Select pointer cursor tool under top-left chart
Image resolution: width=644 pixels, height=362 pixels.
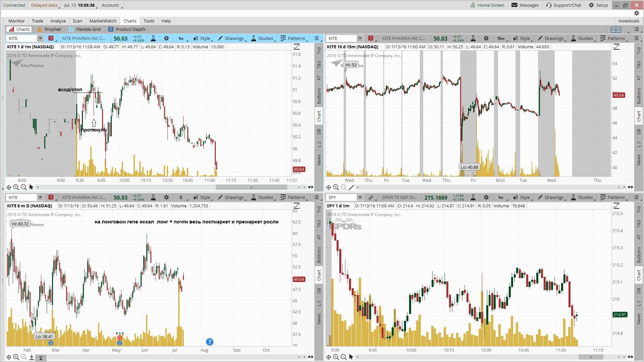click(31, 187)
